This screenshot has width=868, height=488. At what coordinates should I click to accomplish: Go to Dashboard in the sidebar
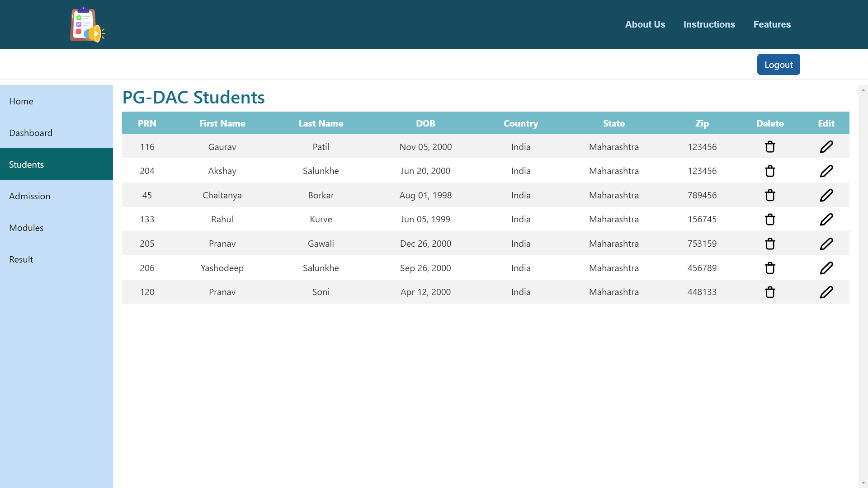pos(57,133)
